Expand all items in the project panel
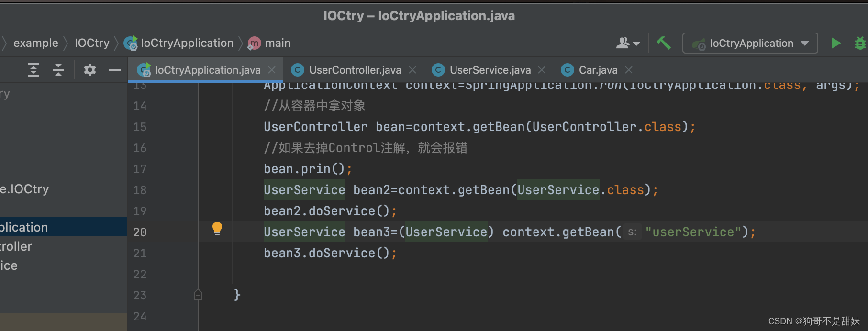 (33, 70)
